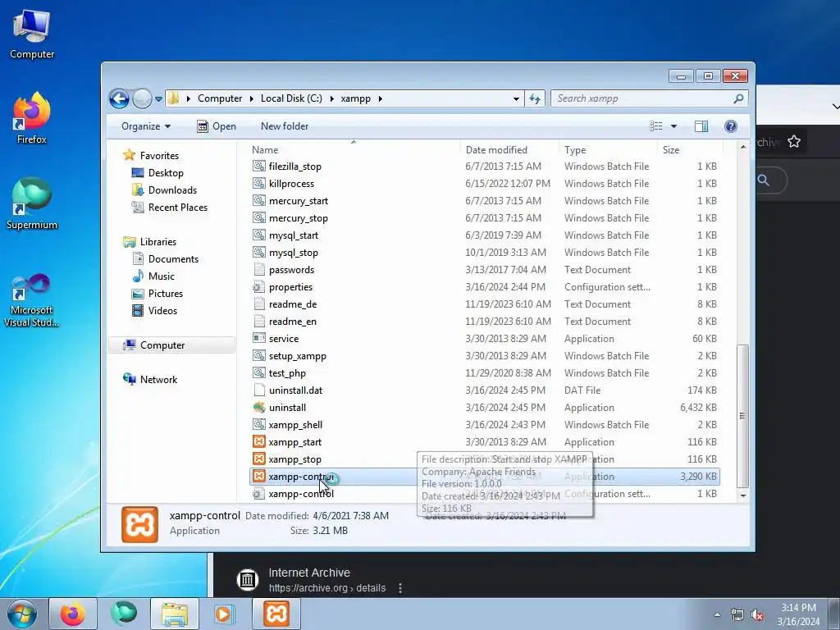This screenshot has height=630, width=840.
Task: Select the xampp_stop application icon
Action: coord(258,459)
